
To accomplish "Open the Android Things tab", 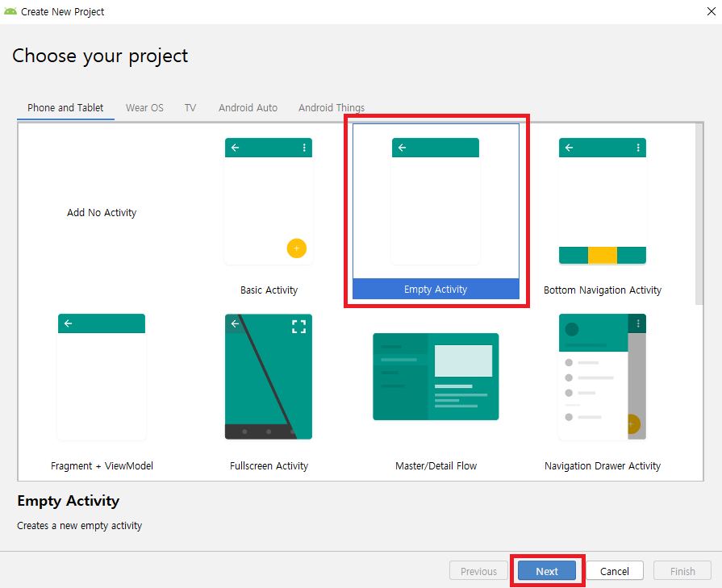I will click(x=332, y=108).
